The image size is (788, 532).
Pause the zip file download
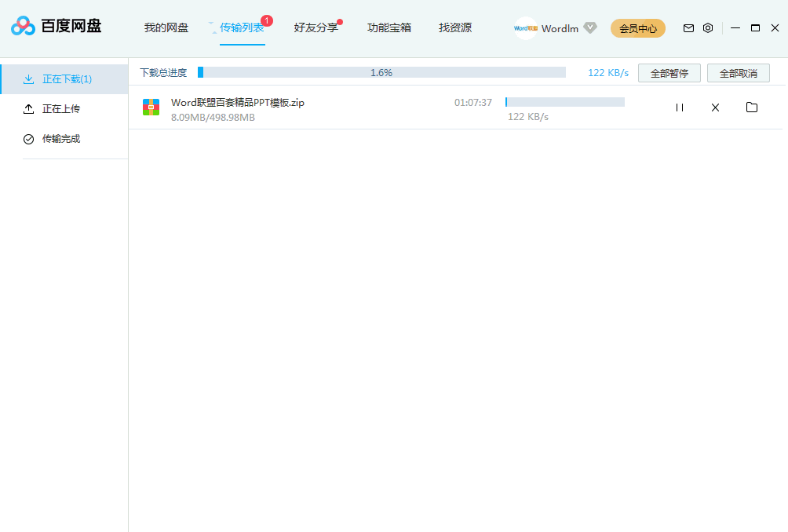(x=680, y=107)
